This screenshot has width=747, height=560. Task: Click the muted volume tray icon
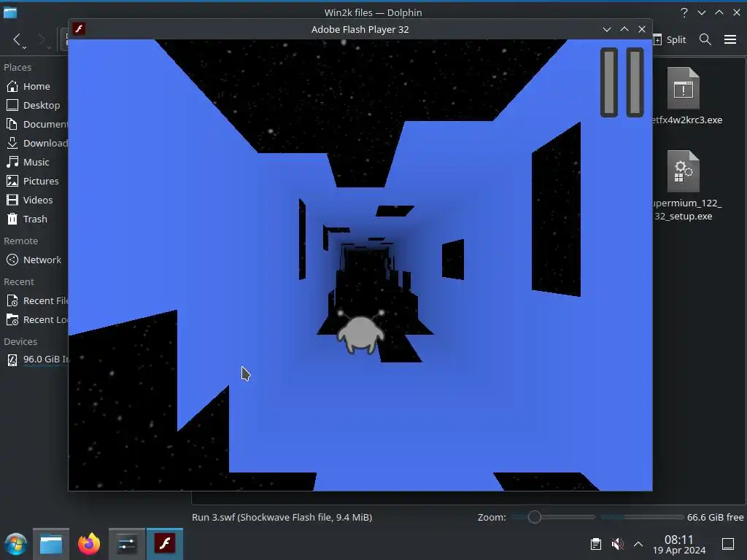[x=617, y=544]
